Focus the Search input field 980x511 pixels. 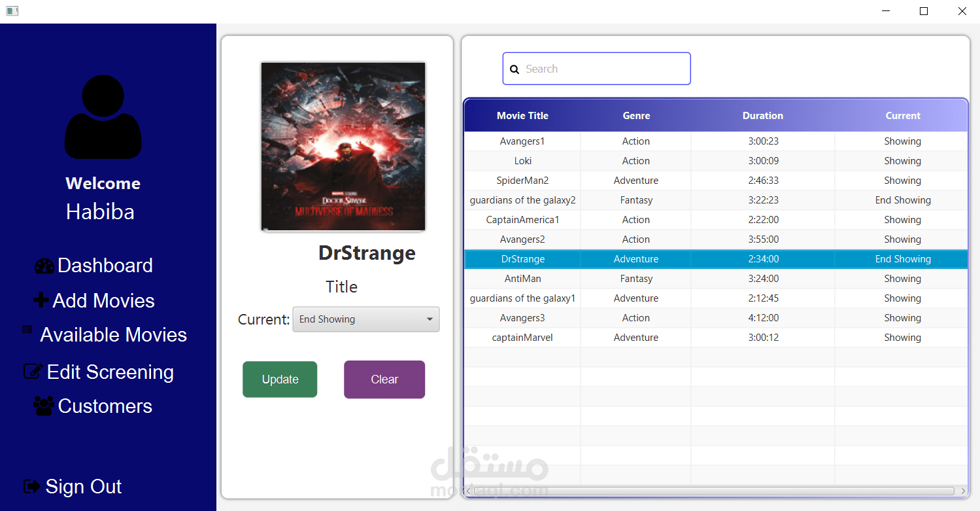[596, 69]
